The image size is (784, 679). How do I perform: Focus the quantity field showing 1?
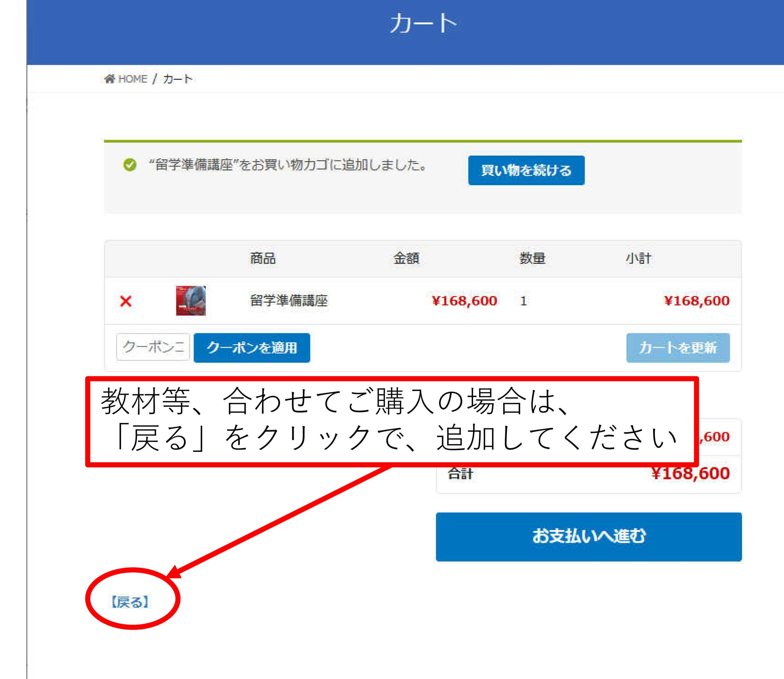coord(524,301)
